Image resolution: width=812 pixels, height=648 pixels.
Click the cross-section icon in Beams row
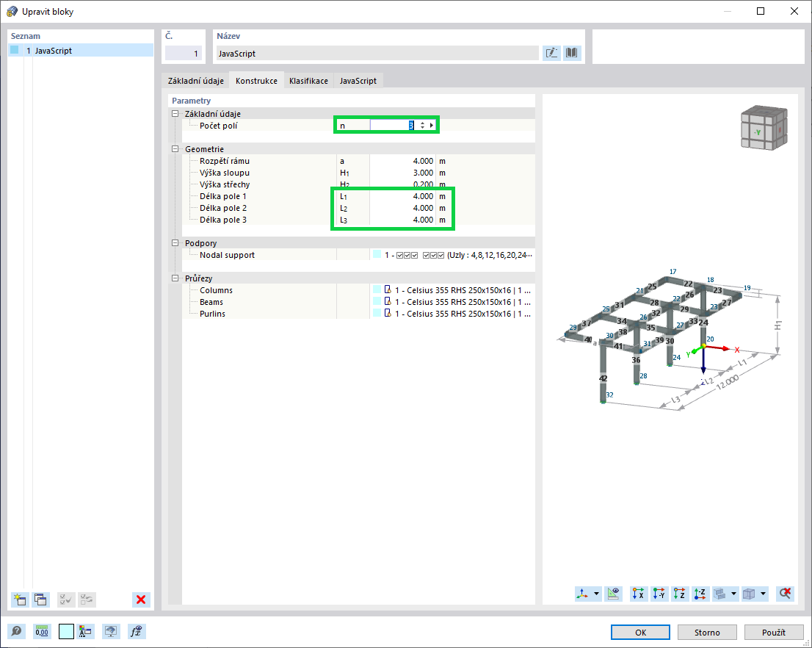coord(388,302)
